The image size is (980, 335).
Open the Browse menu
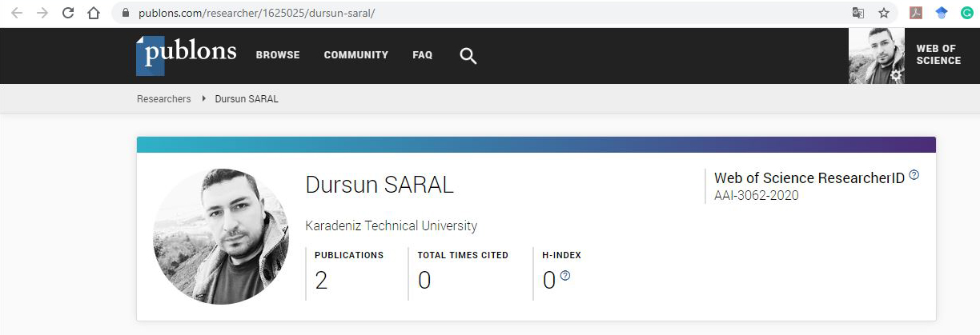point(278,55)
